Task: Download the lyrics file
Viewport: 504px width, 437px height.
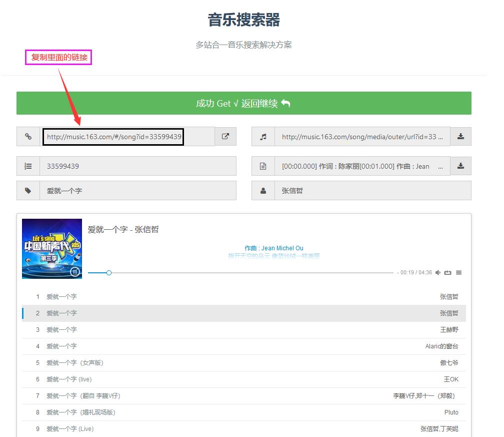Action: coord(460,166)
